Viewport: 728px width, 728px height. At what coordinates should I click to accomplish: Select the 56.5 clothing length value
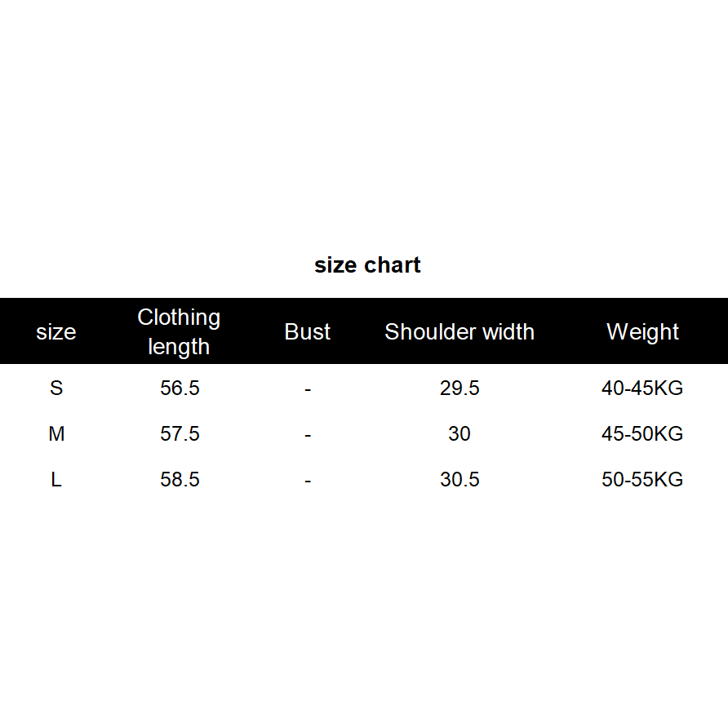pyautogui.click(x=180, y=388)
